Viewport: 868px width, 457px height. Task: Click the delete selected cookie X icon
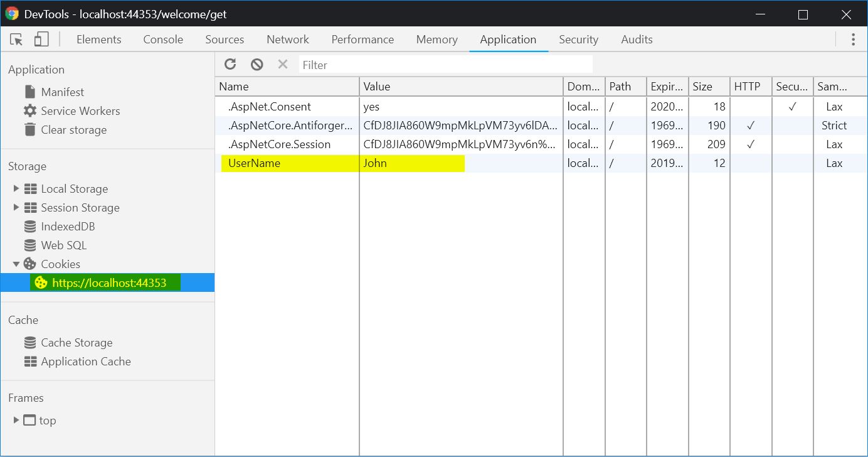click(283, 64)
